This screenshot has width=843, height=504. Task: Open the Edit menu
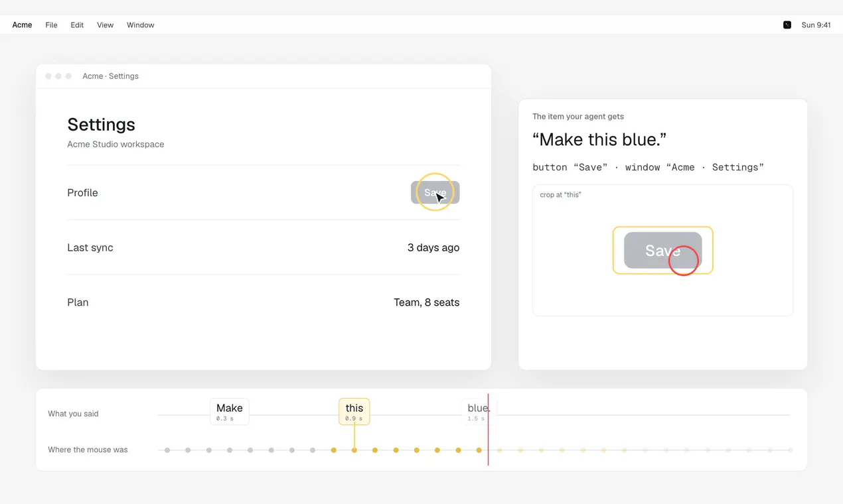[x=77, y=25]
